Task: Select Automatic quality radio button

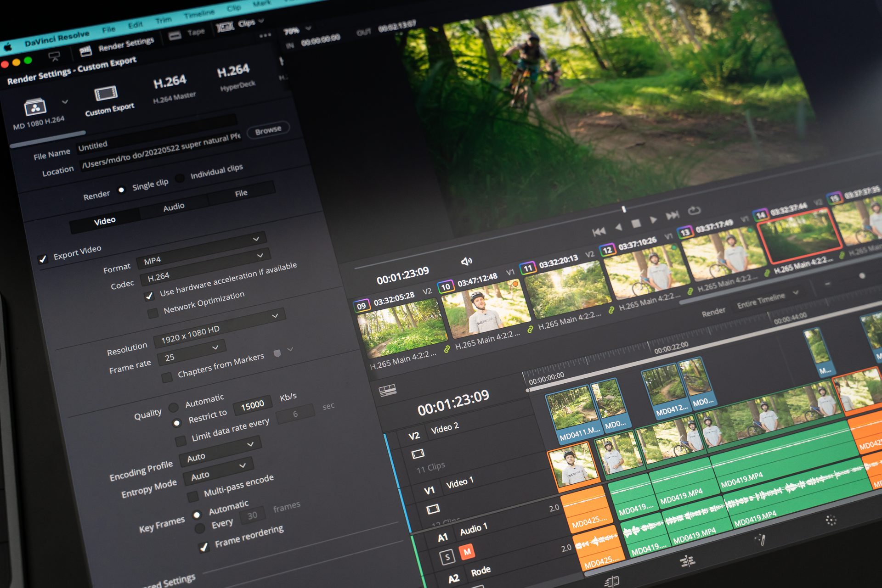Action: [174, 407]
